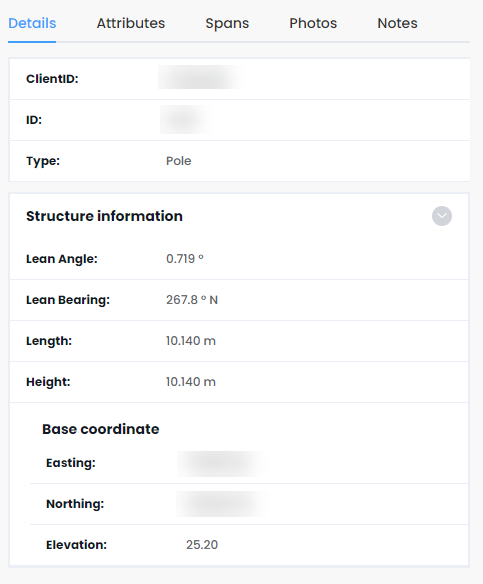This screenshot has width=483, height=584.
Task: Collapse the Structure information section chevron
Action: (442, 216)
